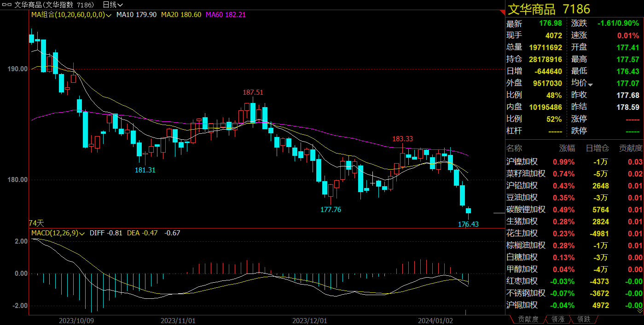Select the 沪镍加权 row

pyautogui.click(x=574, y=162)
